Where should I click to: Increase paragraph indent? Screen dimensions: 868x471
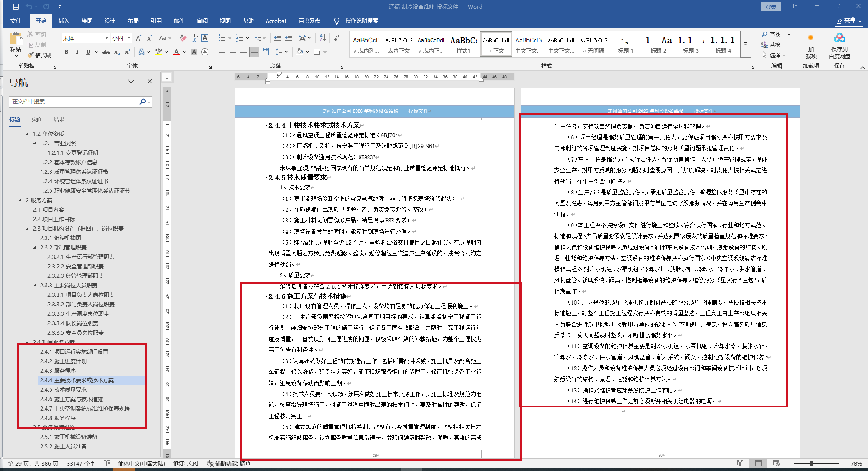[x=288, y=38]
